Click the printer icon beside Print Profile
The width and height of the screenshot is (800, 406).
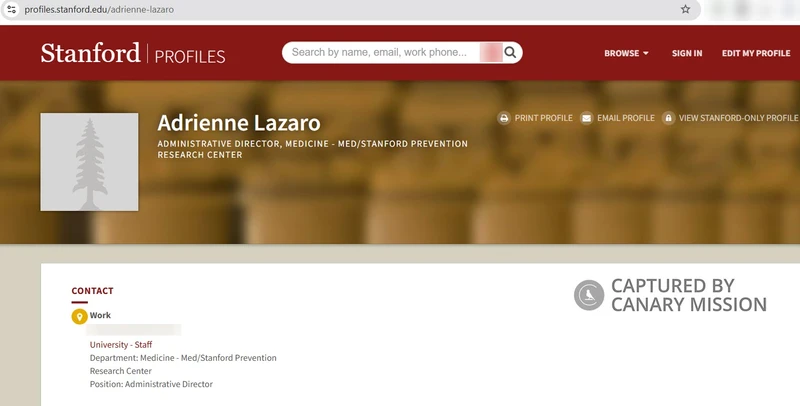[504, 118]
